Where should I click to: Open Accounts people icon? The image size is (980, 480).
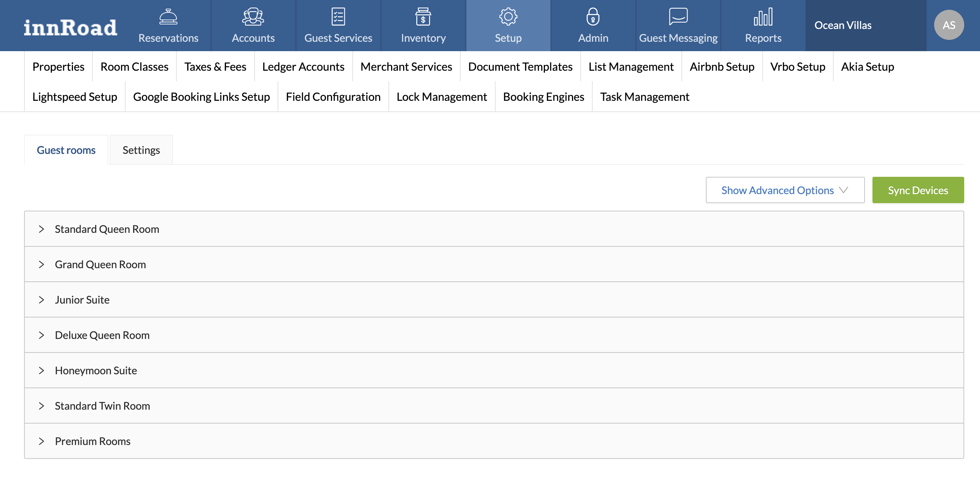253,17
